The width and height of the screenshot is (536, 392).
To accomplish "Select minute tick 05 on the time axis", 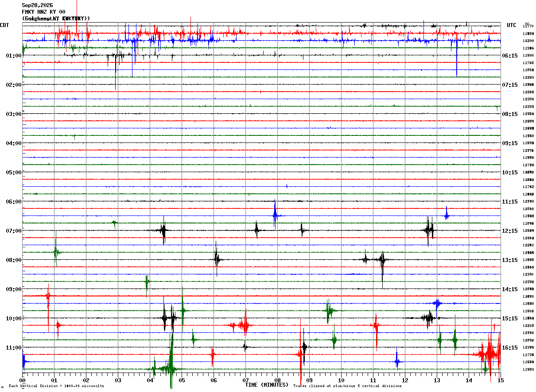I will tap(182, 380).
